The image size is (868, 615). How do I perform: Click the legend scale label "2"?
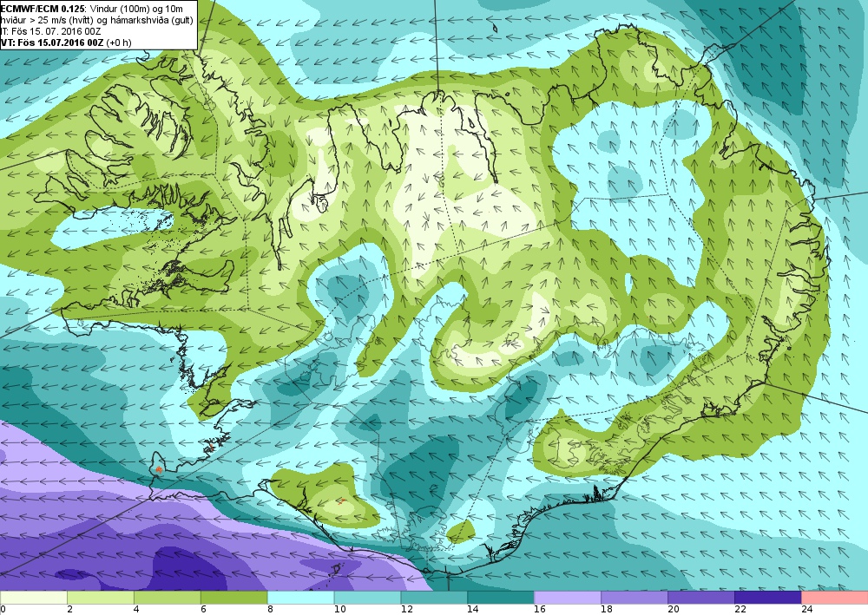(x=69, y=610)
